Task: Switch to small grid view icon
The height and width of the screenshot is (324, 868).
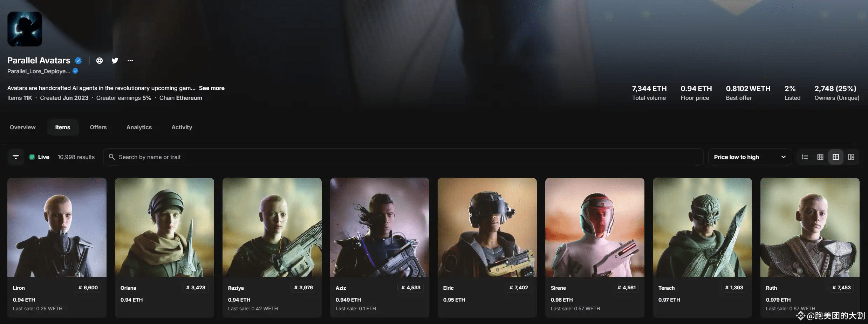Action: point(820,157)
